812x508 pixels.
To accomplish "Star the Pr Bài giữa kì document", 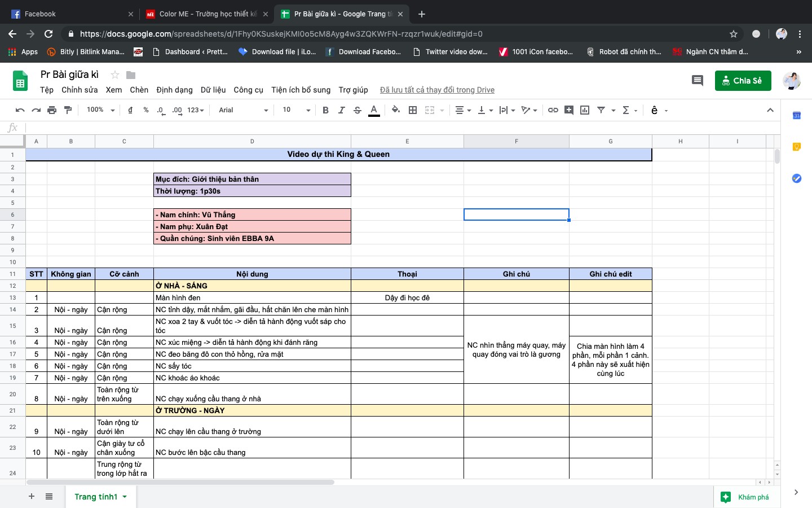I will (115, 75).
